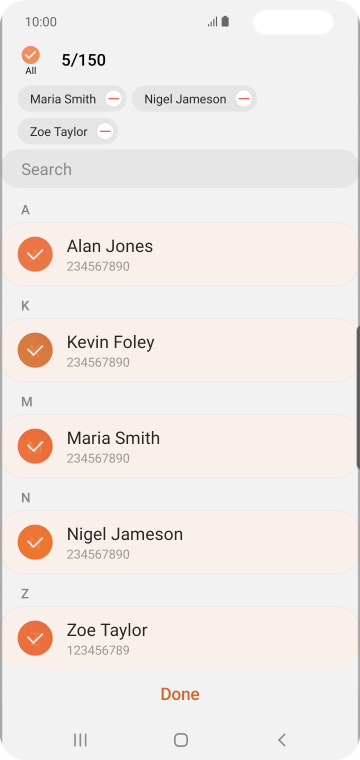Remove Maria Smith chip with minus icon
This screenshot has width=360, height=760.
(113, 99)
